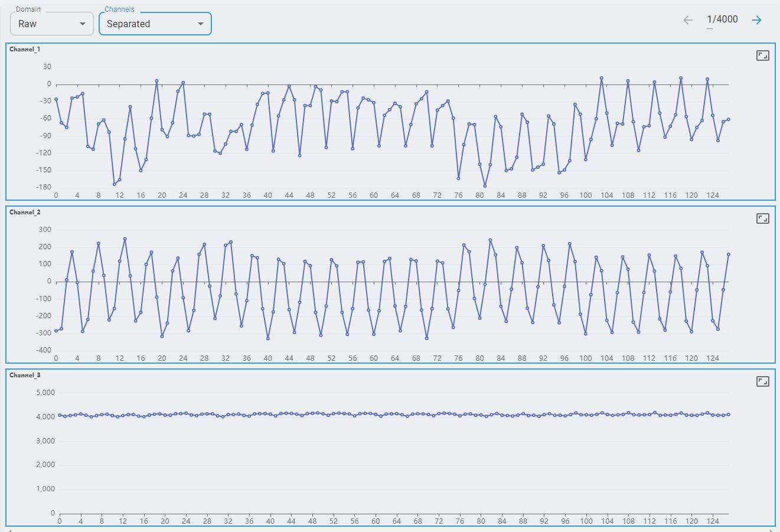The image size is (780, 532).
Task: Go to the next sample with right arrow
Action: (757, 20)
